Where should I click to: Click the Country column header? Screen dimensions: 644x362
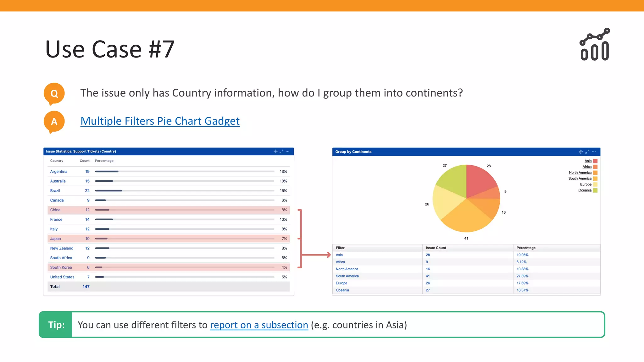point(57,161)
